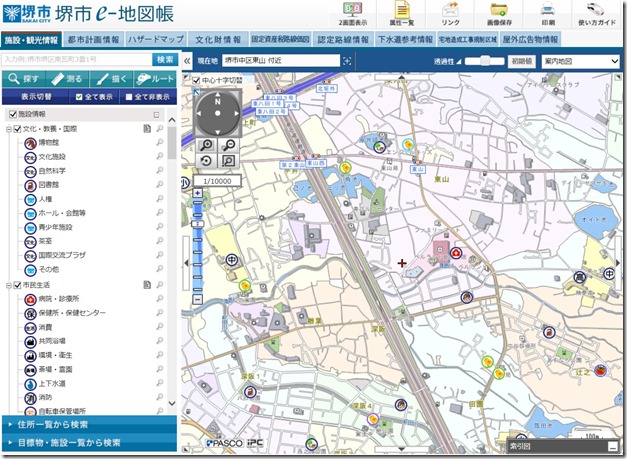This screenshot has height=459, width=627.
Task: Click the 博物館 legend icon
Action: (30, 143)
